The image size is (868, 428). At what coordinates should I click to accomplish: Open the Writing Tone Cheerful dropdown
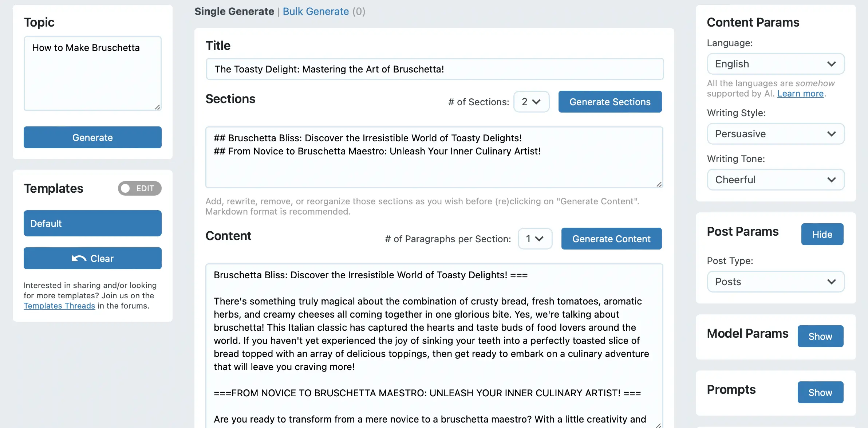point(776,180)
